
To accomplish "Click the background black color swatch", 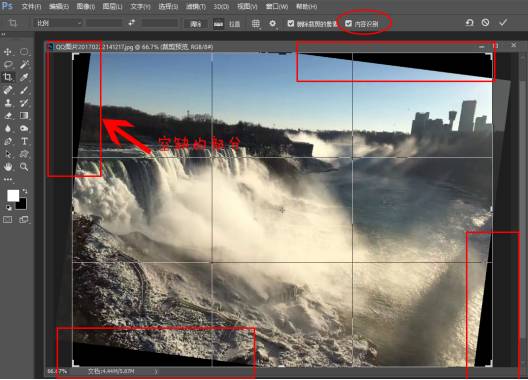I will [x=22, y=204].
